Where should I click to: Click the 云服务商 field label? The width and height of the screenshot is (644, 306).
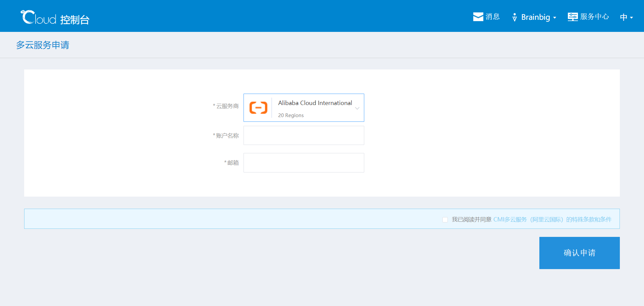tap(226, 106)
